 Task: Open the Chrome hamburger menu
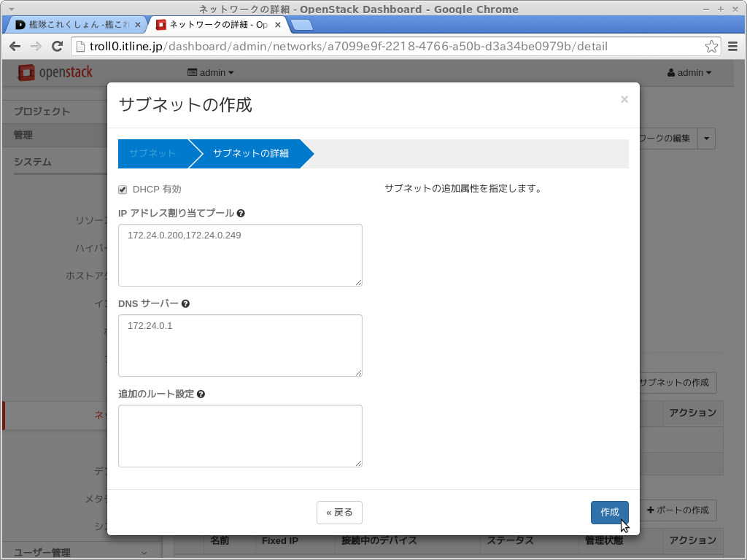click(x=734, y=47)
